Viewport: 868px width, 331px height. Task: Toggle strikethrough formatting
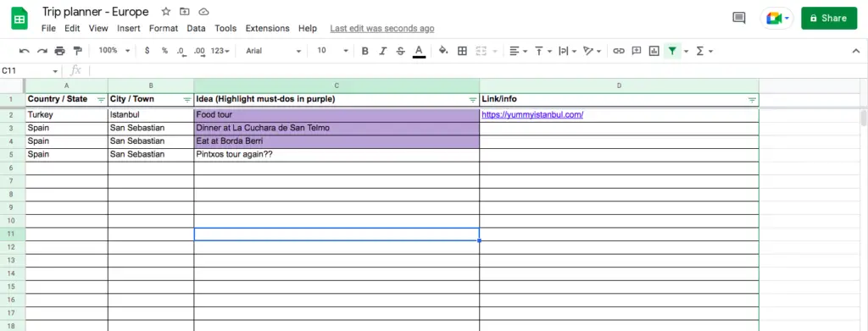(x=401, y=51)
